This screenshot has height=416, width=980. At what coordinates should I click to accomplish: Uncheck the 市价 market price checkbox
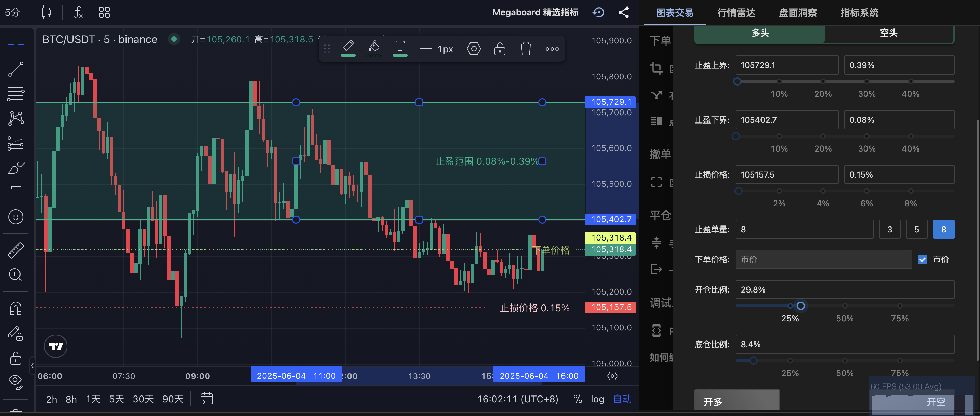tap(922, 260)
